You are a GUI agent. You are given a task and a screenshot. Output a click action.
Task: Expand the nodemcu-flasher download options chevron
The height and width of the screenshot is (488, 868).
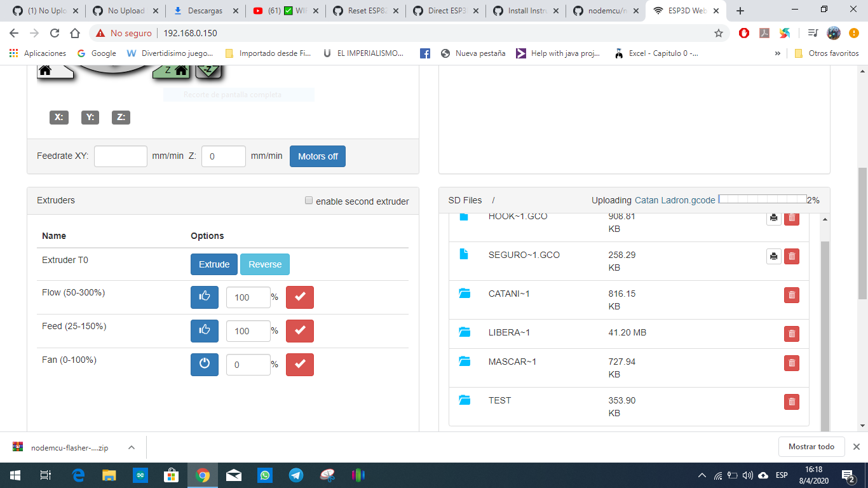point(132,447)
